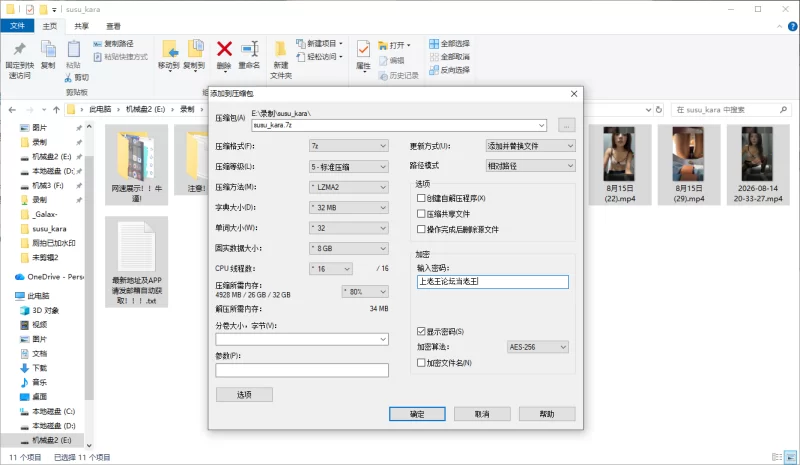The width and height of the screenshot is (800, 465).
Task: Open the 8 GB solid block dropdown
Action: [348, 249]
